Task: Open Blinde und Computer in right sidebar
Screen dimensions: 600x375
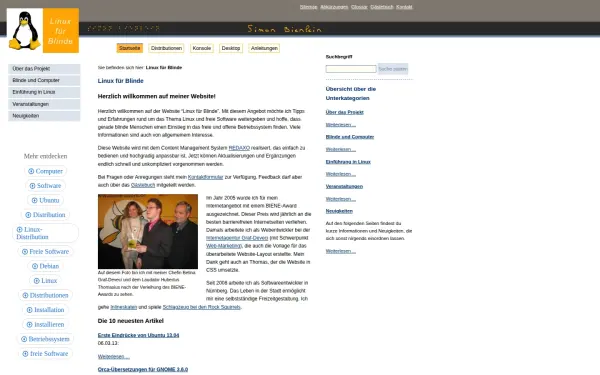Action: pos(350,137)
